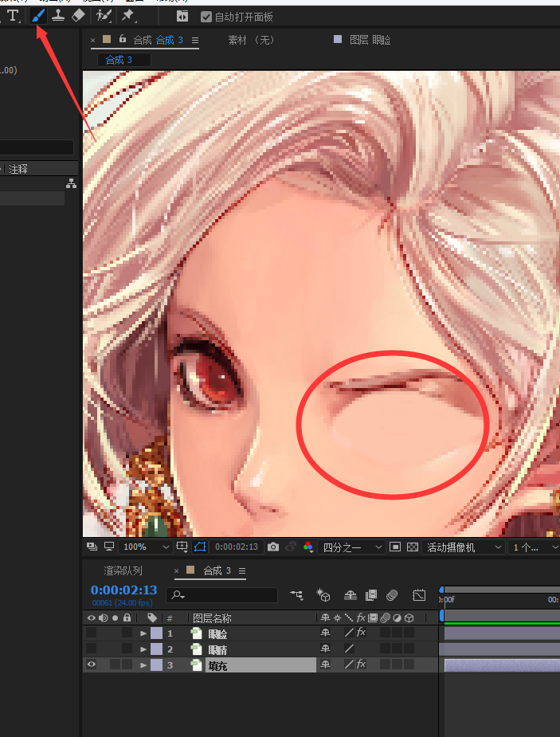Image resolution: width=560 pixels, height=737 pixels.
Task: Click the timeline layer search field
Action: [x=221, y=595]
